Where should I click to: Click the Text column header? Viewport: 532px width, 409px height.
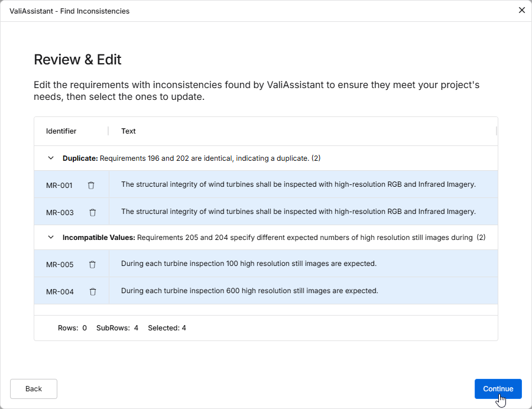[x=129, y=131]
